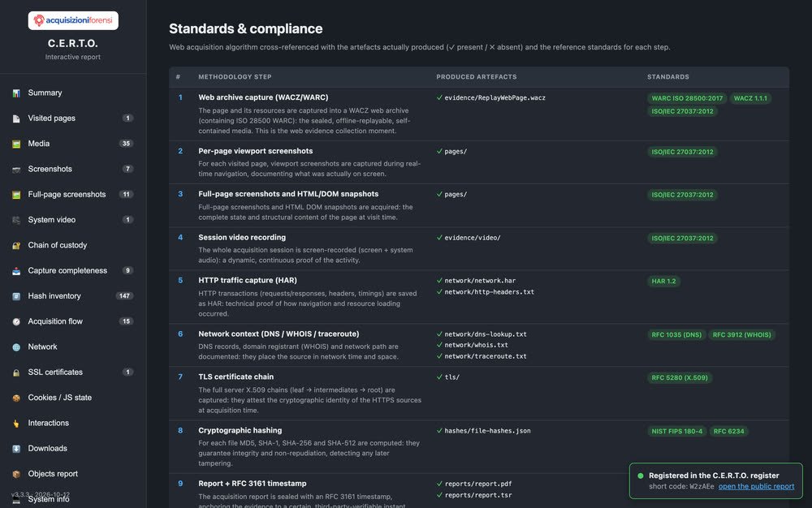This screenshot has height=508, width=812.
Task: Click the RFC 6234 badge
Action: click(x=728, y=431)
